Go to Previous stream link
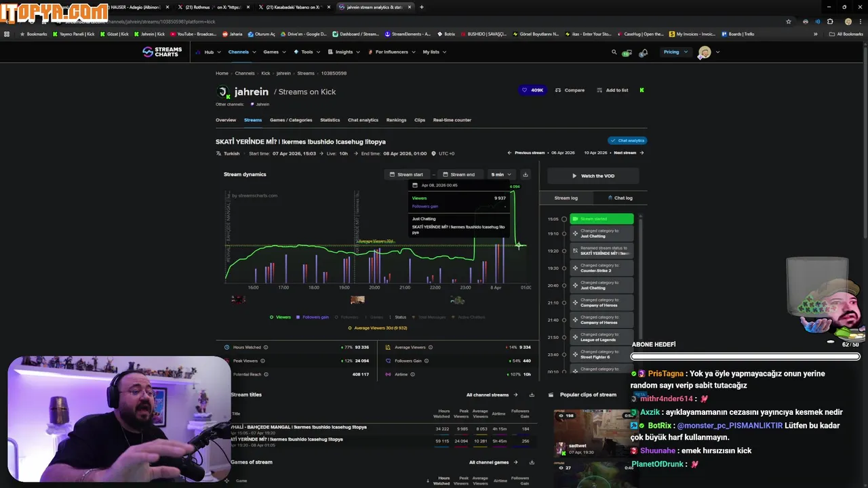The height and width of the screenshot is (488, 868). 526,153
